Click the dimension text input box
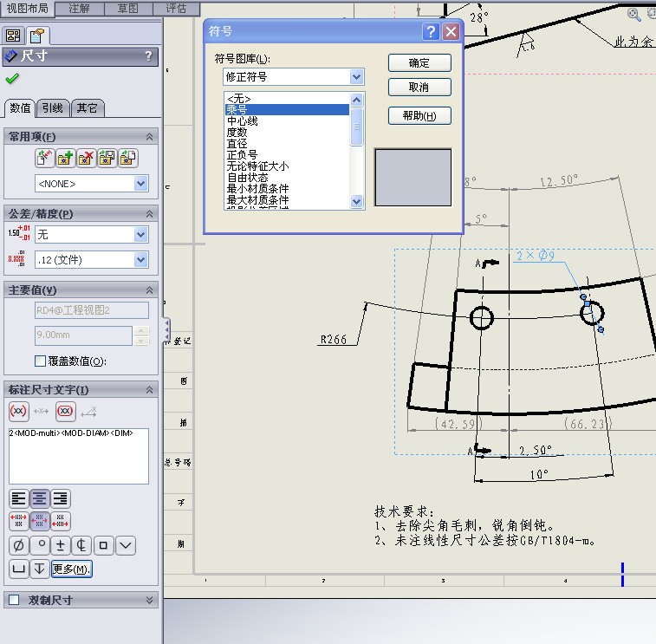Viewport: 656px width, 644px height. [x=79, y=456]
